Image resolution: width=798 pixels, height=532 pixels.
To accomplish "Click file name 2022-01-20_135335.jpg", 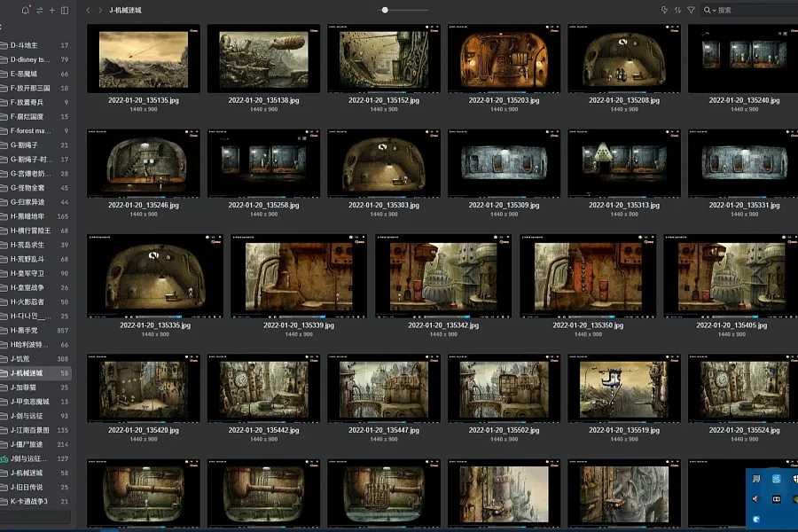I will 155,325.
